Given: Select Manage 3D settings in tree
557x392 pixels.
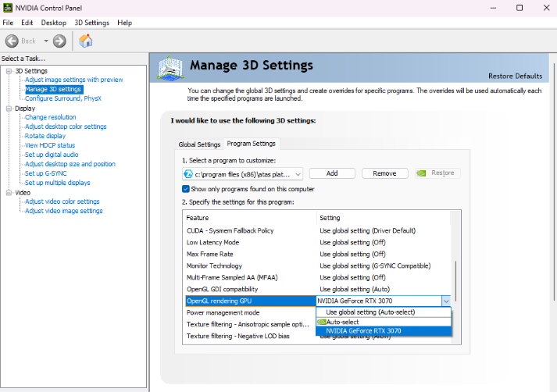Looking at the screenshot, I should click(54, 89).
